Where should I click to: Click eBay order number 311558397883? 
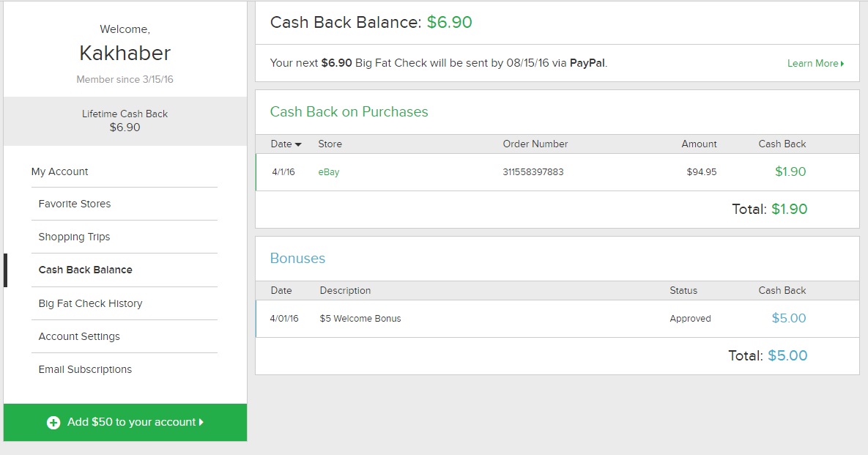click(x=533, y=172)
